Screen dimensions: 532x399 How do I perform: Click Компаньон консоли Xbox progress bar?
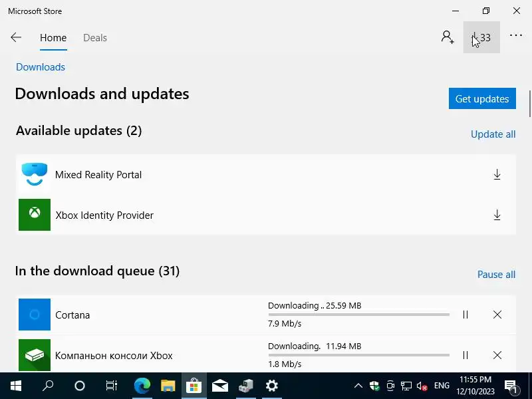359,355
